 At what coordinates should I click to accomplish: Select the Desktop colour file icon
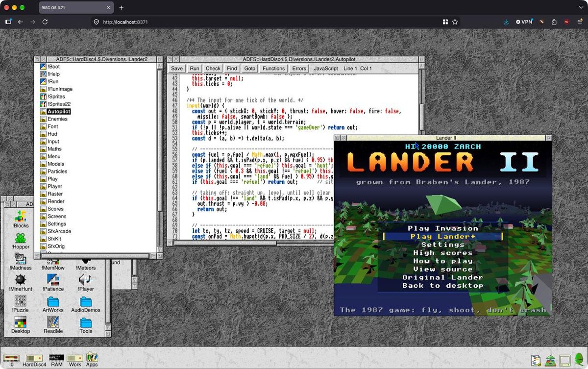click(x=21, y=325)
